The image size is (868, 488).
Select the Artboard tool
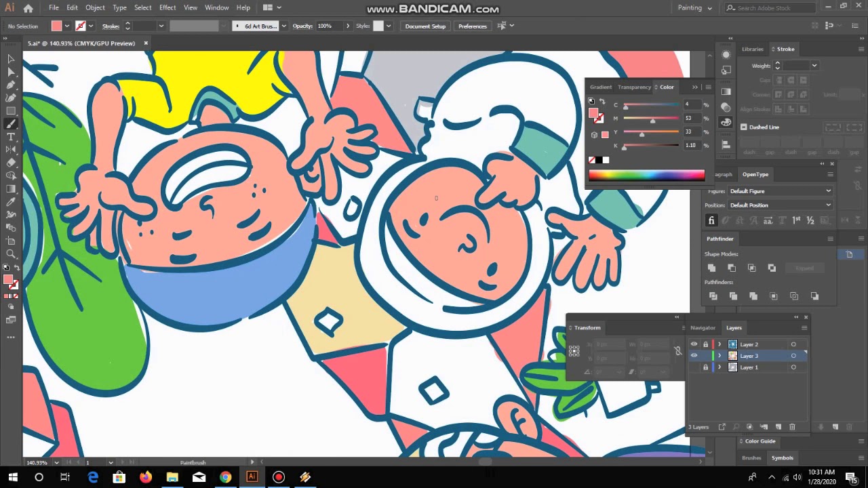click(11, 241)
